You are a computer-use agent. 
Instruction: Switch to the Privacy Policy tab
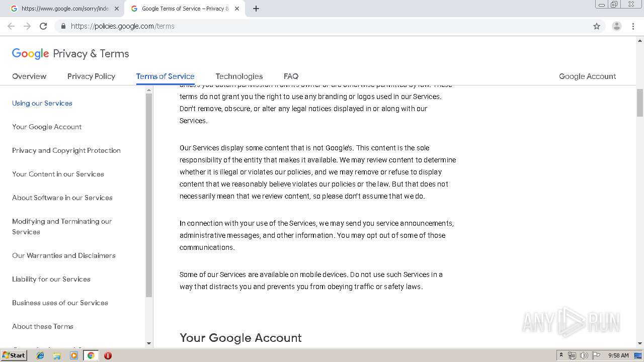click(x=91, y=76)
